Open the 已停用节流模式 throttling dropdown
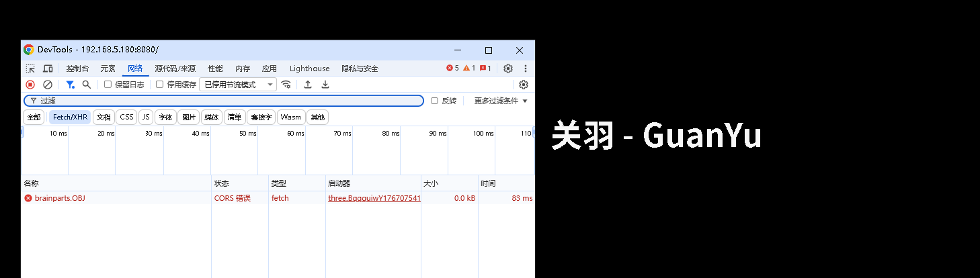Image resolution: width=980 pixels, height=278 pixels. (x=238, y=85)
